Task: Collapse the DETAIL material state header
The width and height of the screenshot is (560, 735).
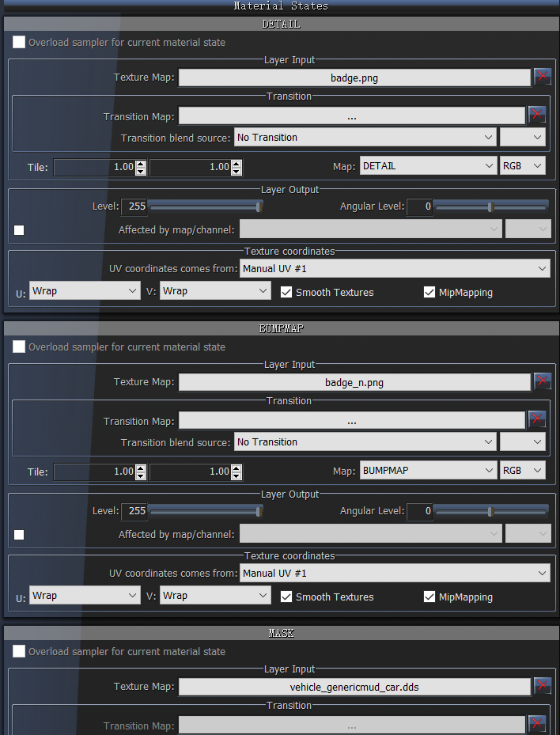Action: pos(280,24)
